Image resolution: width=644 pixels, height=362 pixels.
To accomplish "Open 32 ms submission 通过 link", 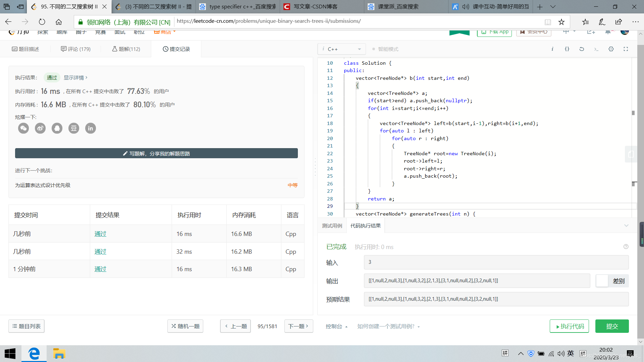I will (100, 251).
